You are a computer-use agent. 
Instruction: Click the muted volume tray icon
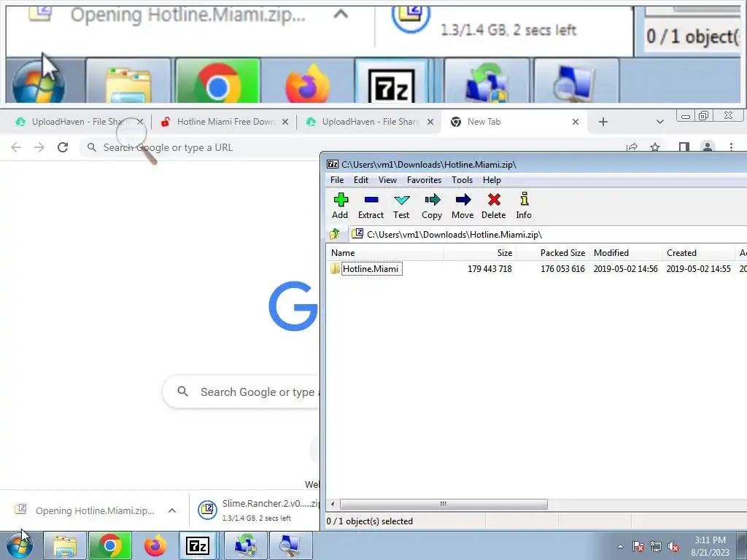pos(673,546)
